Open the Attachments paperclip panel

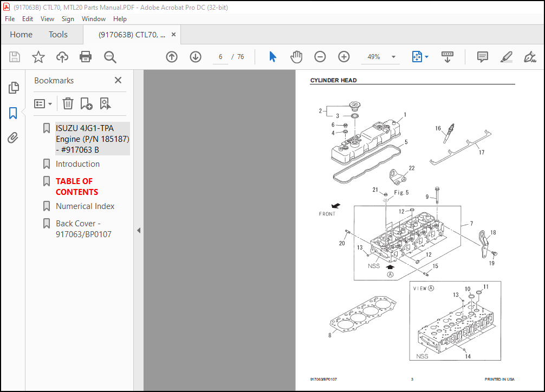click(x=13, y=138)
